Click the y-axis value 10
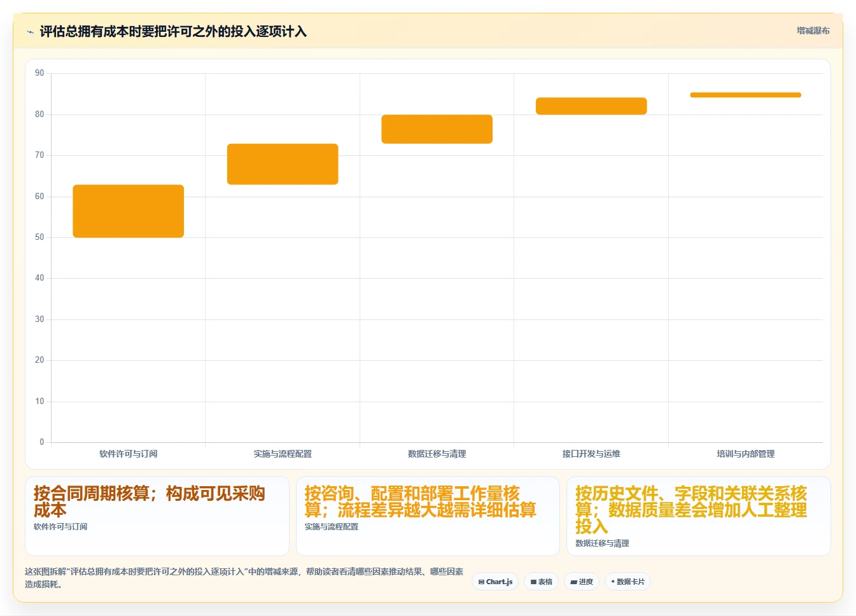Image resolution: width=856 pixels, height=616 pixels. click(39, 402)
